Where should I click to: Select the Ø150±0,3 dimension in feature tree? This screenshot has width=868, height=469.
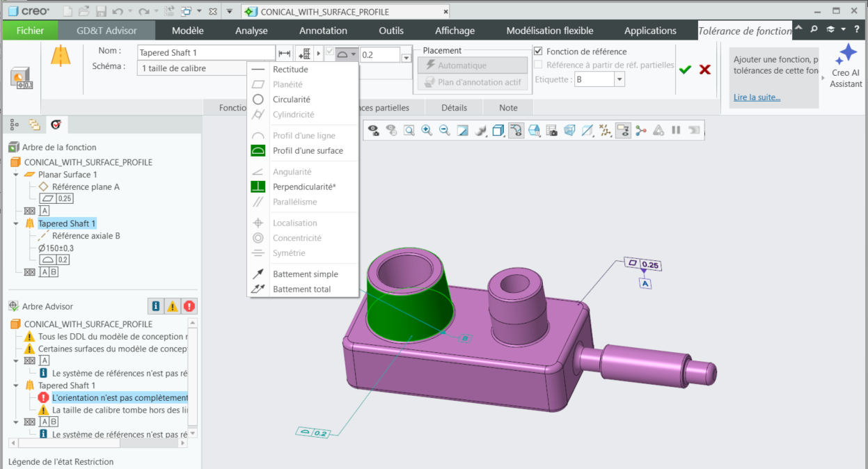coord(56,248)
